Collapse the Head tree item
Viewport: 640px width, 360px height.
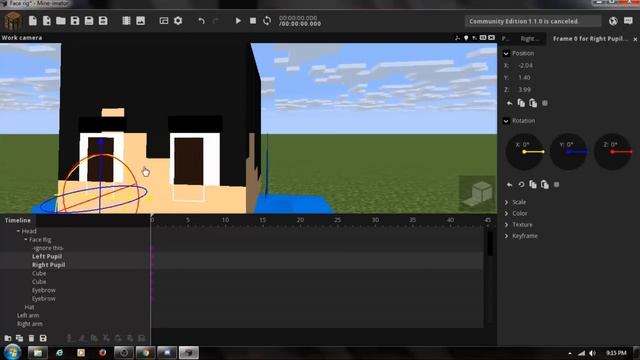[x=18, y=231]
